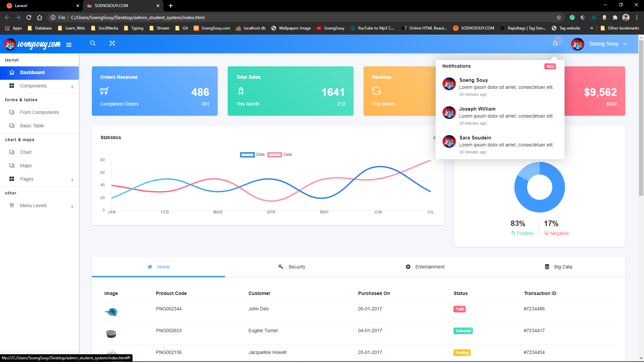The height and width of the screenshot is (362, 644).
Task: Open the Form Components page
Action: (x=39, y=112)
